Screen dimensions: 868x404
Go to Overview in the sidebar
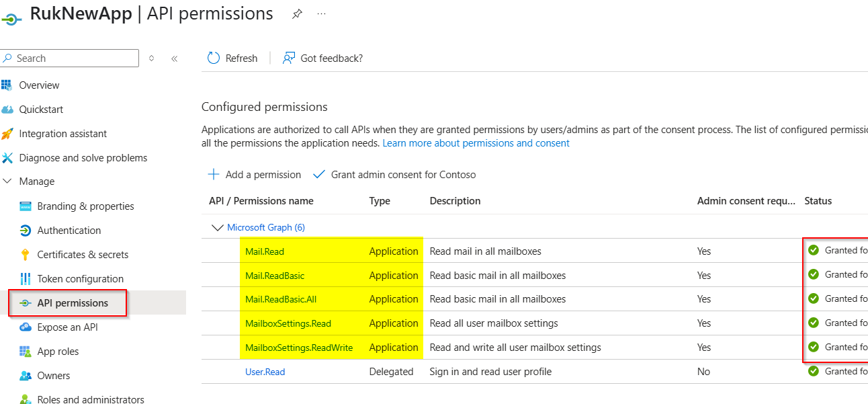(x=39, y=85)
